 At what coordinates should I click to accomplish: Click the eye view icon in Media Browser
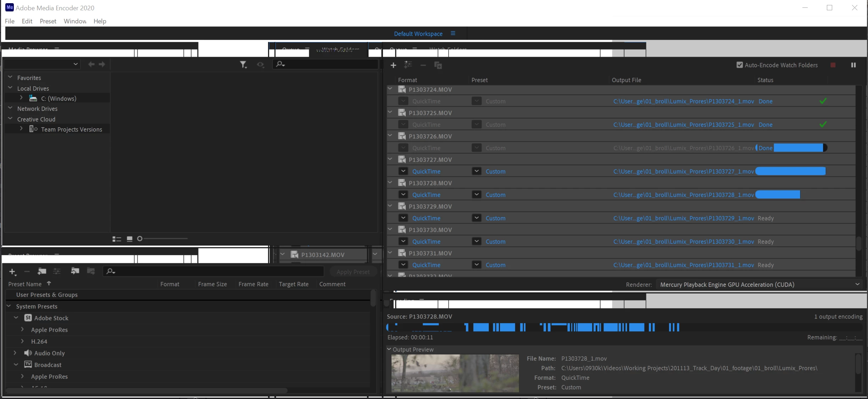(x=261, y=64)
